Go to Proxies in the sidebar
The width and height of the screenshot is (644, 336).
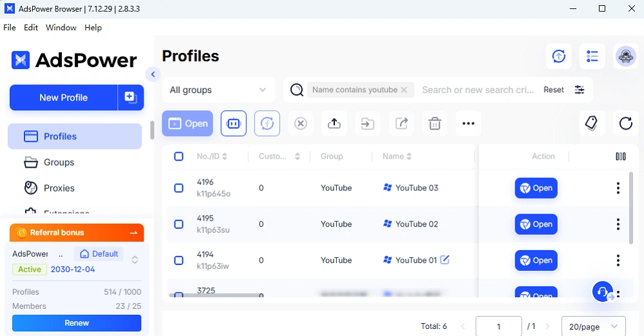coord(75,188)
